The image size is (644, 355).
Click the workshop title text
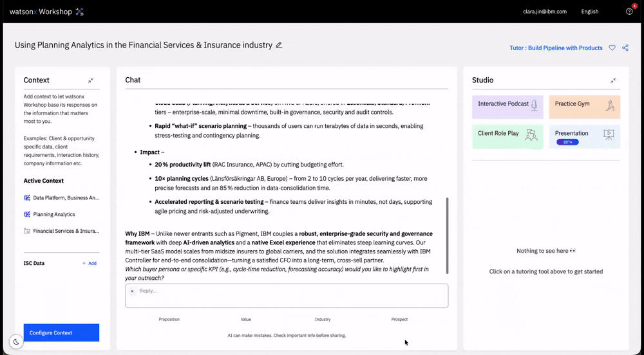pos(144,45)
